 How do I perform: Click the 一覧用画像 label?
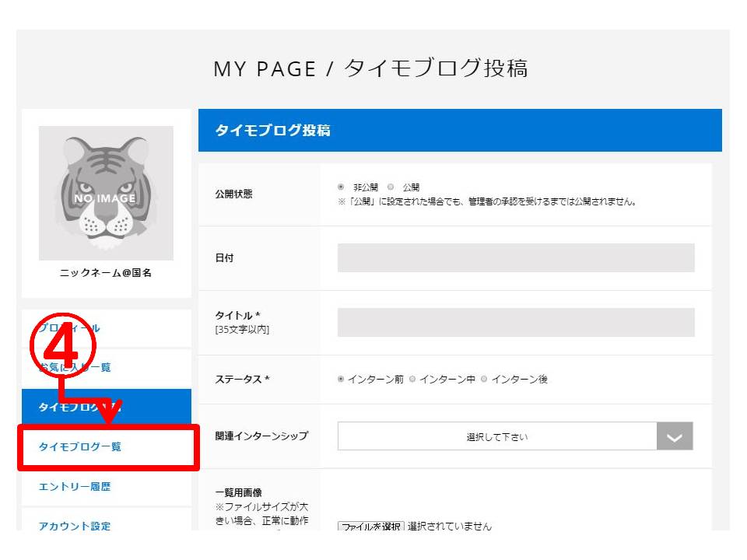[x=239, y=492]
